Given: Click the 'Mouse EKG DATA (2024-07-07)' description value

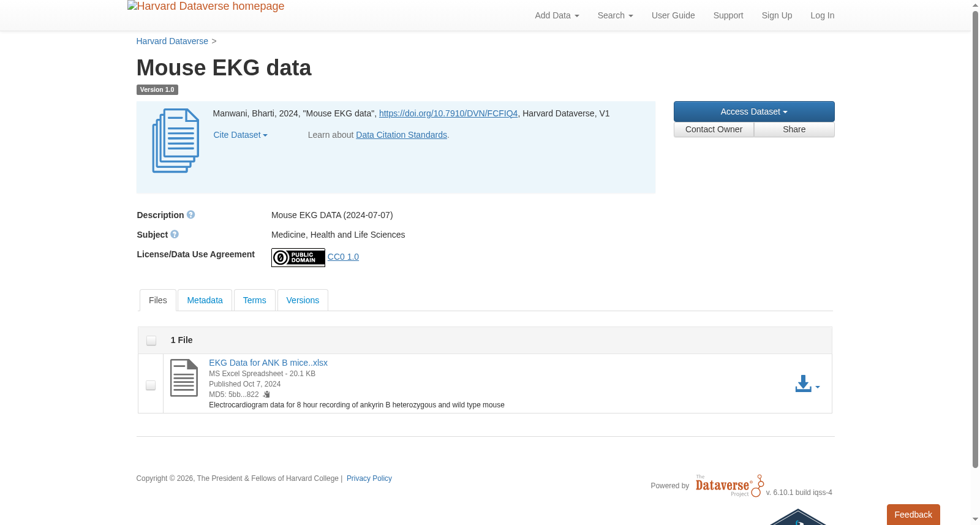Looking at the screenshot, I should pyautogui.click(x=332, y=215).
